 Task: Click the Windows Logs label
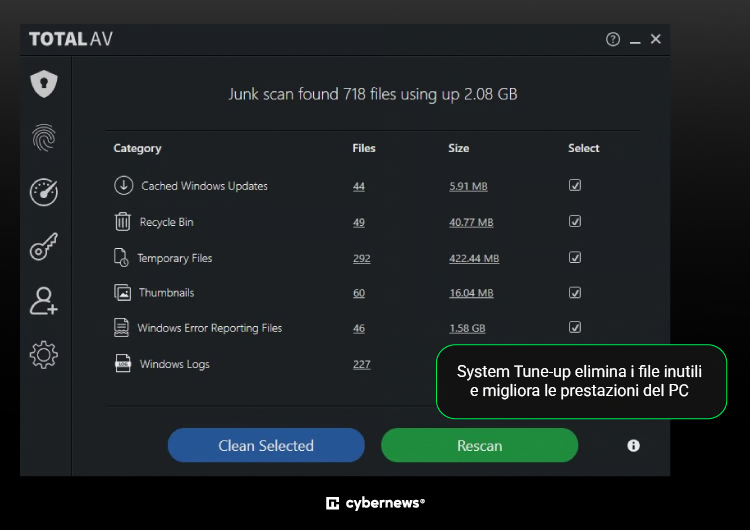pos(175,364)
